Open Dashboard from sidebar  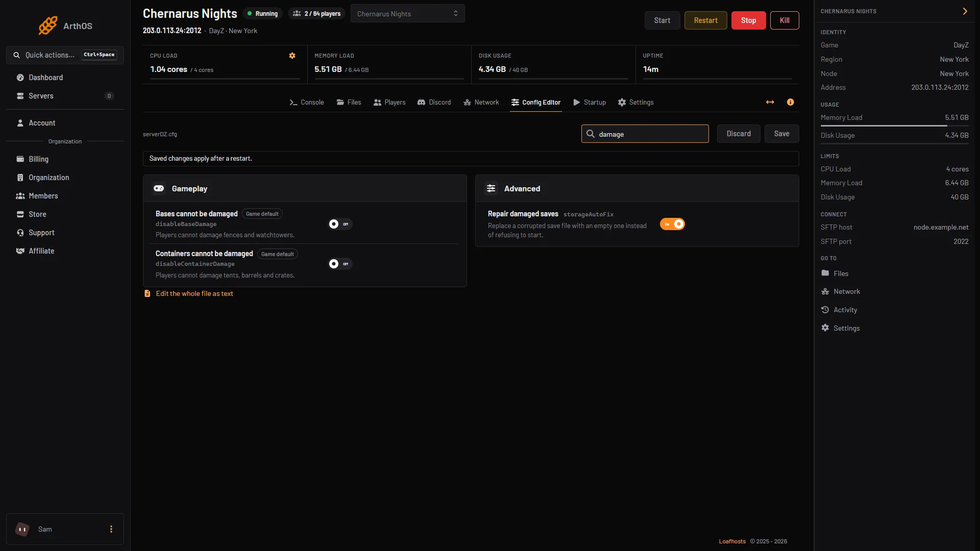coord(65,78)
